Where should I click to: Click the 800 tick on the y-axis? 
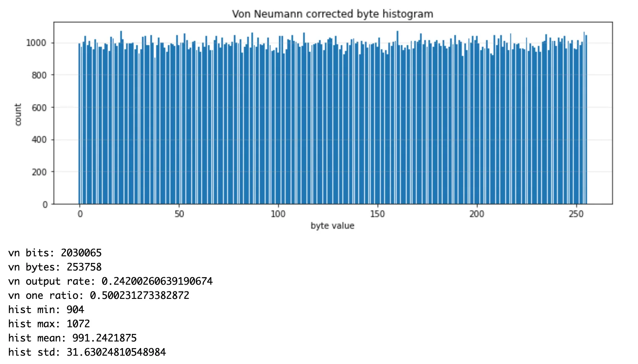pyautogui.click(x=39, y=75)
